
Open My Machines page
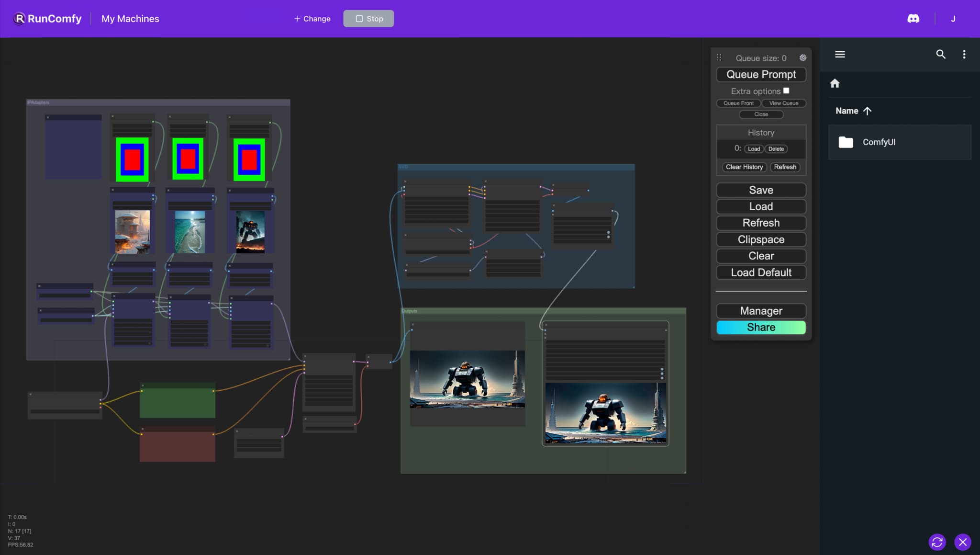click(x=130, y=19)
